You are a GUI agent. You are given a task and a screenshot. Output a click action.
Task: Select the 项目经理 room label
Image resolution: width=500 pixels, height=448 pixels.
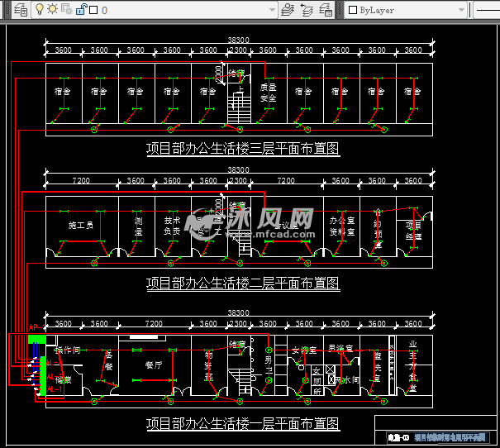(x=413, y=231)
